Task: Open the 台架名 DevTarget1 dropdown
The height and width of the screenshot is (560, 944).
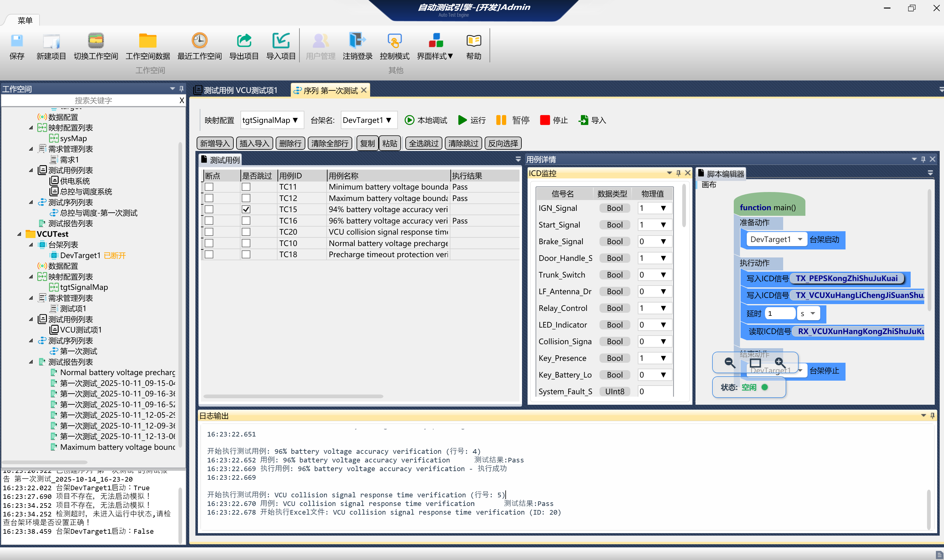Action: click(x=368, y=120)
